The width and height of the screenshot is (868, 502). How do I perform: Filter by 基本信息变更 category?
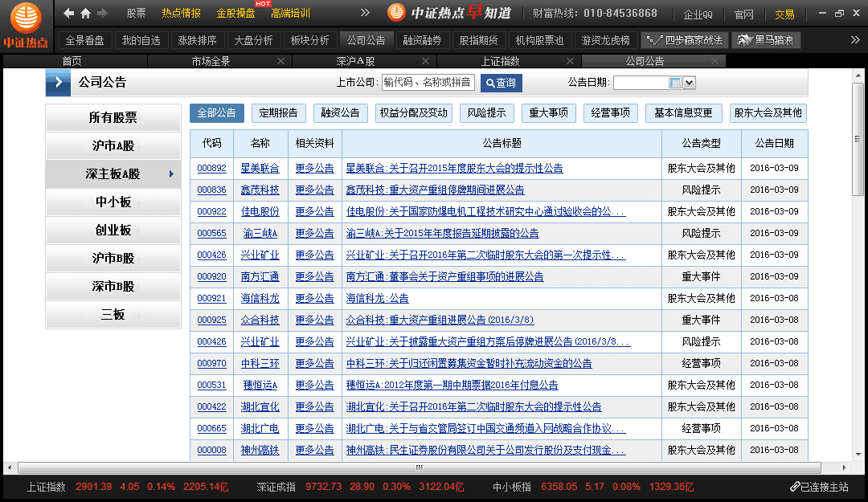click(684, 113)
